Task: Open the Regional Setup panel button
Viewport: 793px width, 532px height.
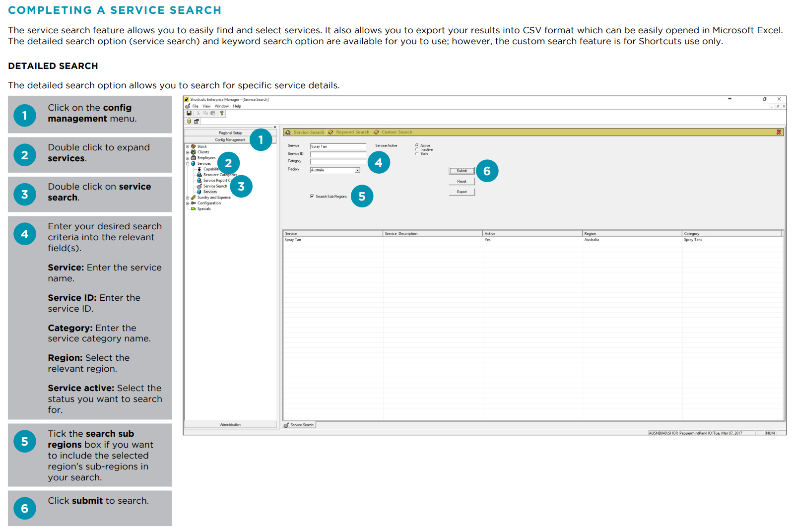Action: 230,133
